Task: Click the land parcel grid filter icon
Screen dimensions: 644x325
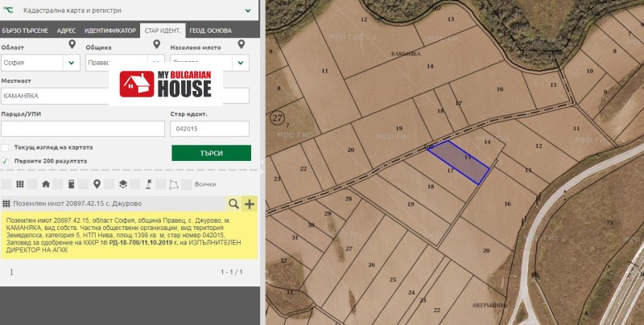Action: point(19,183)
